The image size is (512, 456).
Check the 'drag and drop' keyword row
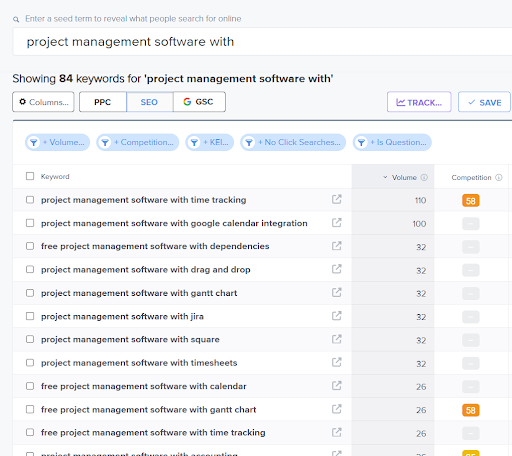(x=30, y=269)
